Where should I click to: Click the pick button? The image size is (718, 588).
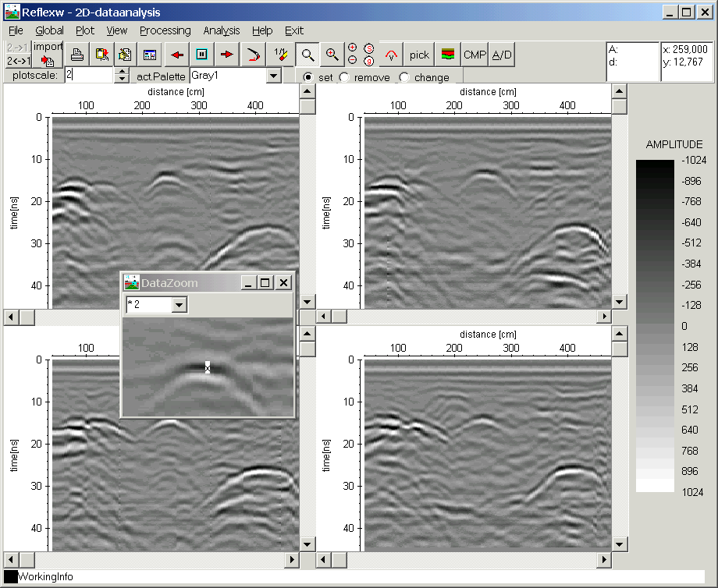tap(419, 55)
